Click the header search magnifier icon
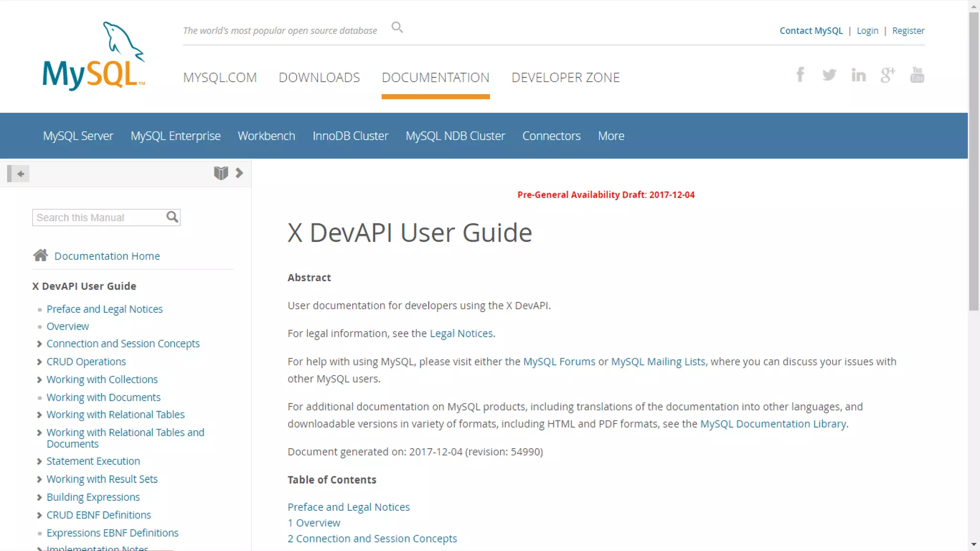This screenshot has width=980, height=551. (x=397, y=28)
